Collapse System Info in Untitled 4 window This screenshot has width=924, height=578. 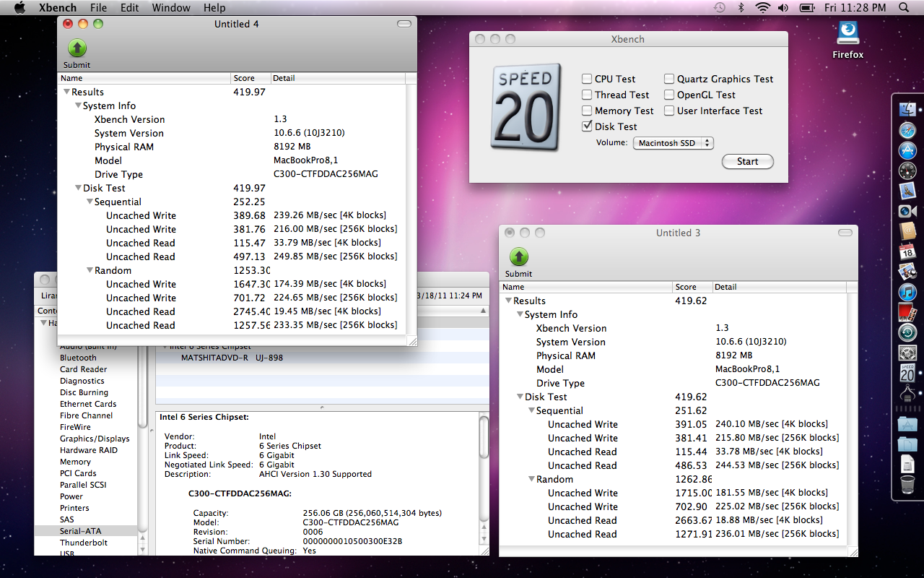click(79, 105)
